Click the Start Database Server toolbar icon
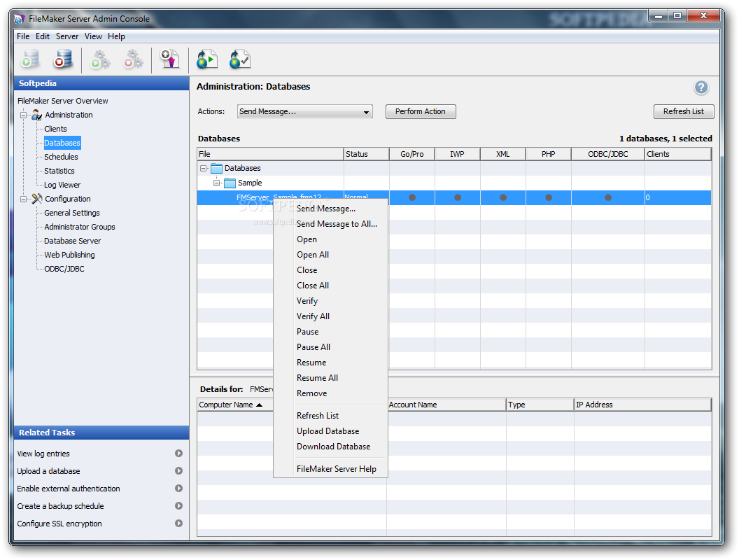This screenshot has width=739, height=560. 31,60
